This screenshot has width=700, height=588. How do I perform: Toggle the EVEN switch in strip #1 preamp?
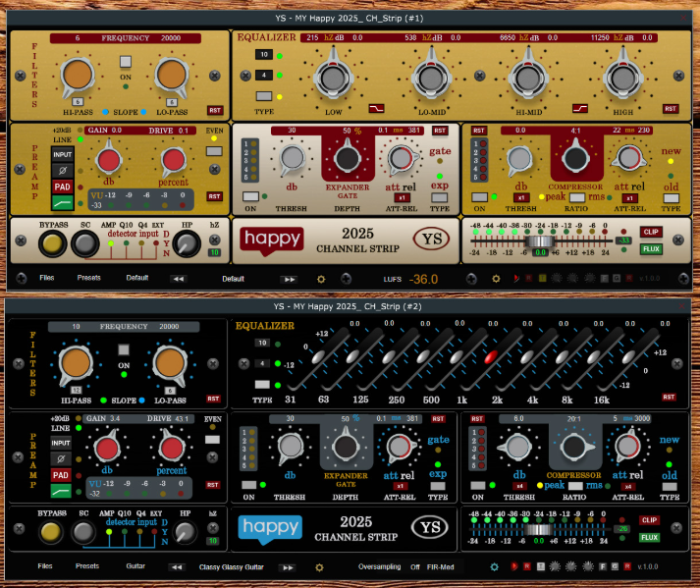(x=214, y=151)
